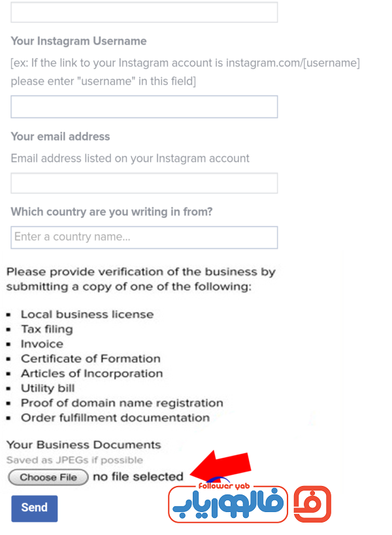Click the "Your Instagram Username" label
Screen dimensions: 392x535
[x=79, y=41]
